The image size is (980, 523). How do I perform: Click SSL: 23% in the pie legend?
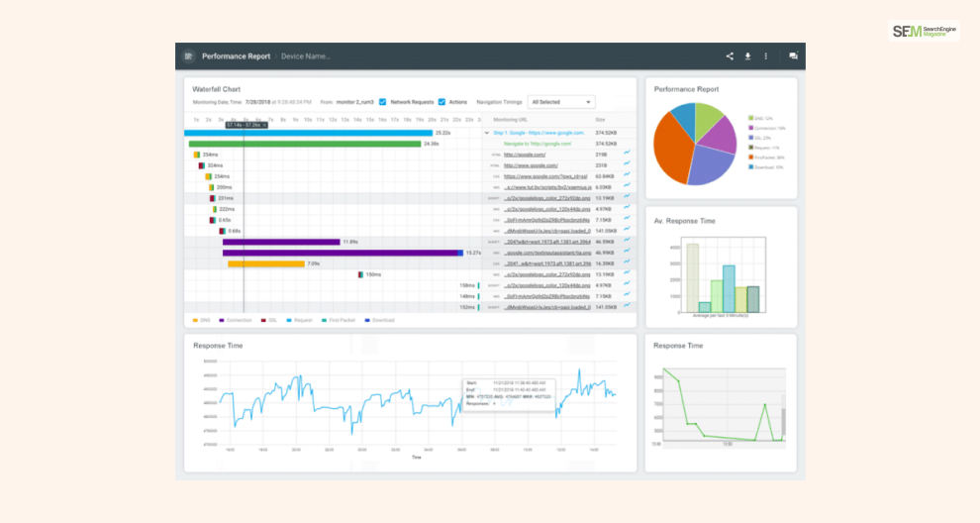pos(760,138)
